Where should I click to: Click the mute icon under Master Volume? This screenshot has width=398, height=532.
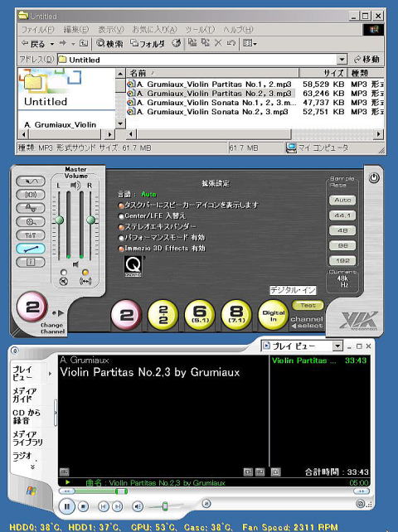pyautogui.click(x=64, y=281)
